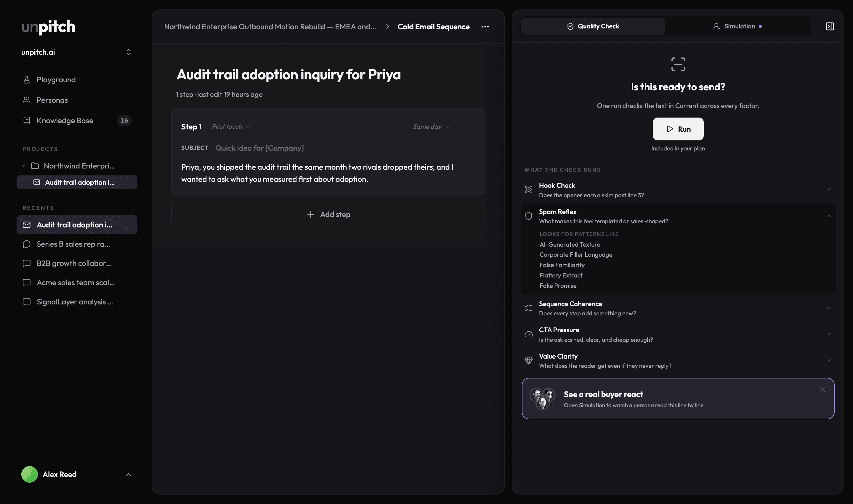The image size is (853, 504).
Task: Click the Included in your plan text
Action: [678, 148]
